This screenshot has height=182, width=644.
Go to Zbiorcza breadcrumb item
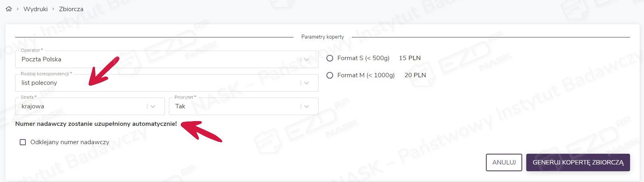[71, 9]
